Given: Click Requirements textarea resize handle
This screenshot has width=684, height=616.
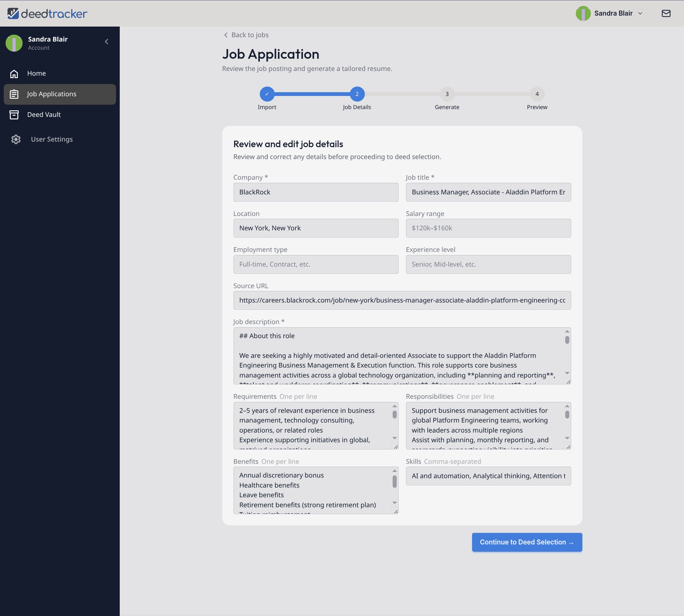Looking at the screenshot, I should 396,447.
